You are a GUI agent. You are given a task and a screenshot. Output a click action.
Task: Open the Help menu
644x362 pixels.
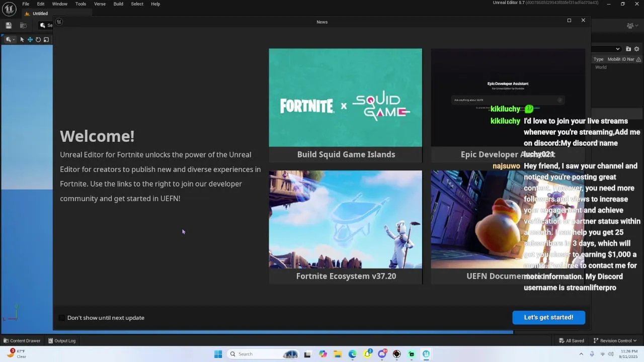155,4
